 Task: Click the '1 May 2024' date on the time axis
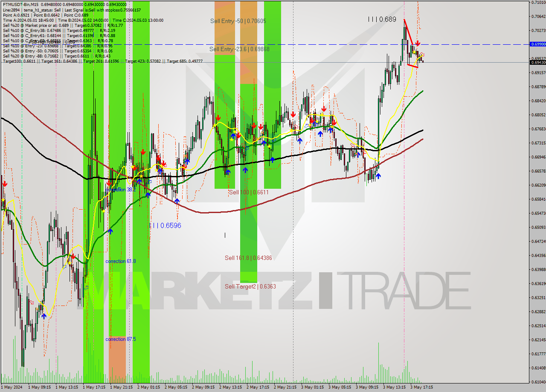pyautogui.click(x=12, y=387)
